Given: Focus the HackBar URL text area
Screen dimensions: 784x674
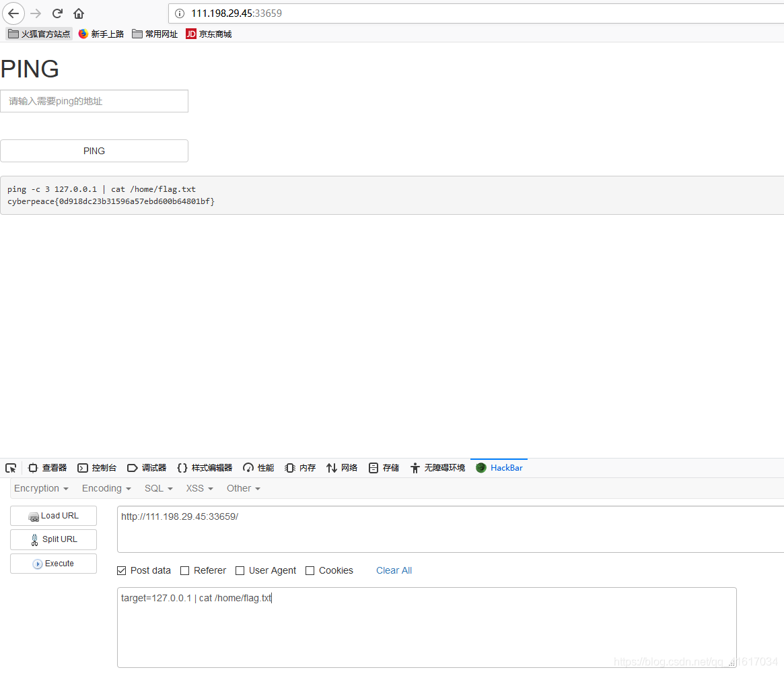Looking at the screenshot, I should point(450,529).
